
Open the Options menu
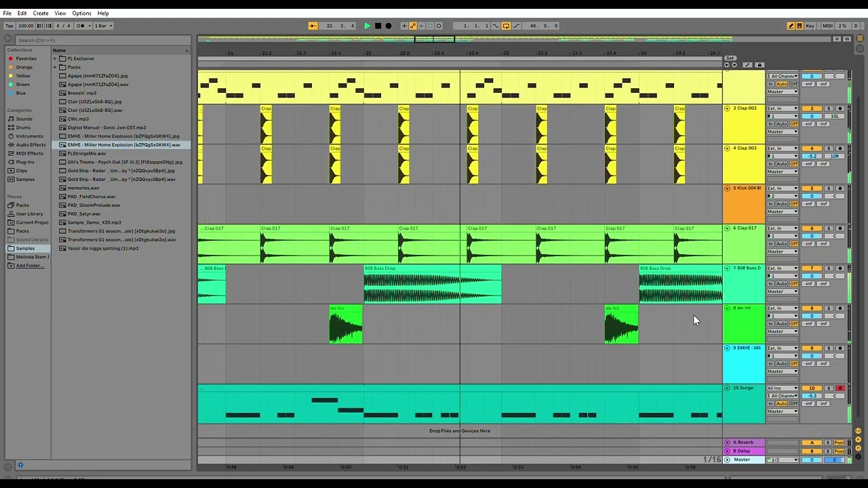click(x=81, y=13)
